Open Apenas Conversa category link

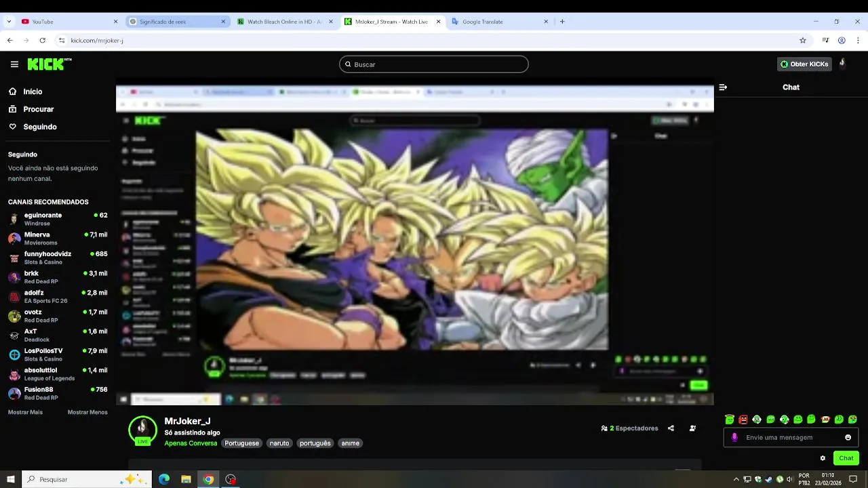[x=191, y=443]
